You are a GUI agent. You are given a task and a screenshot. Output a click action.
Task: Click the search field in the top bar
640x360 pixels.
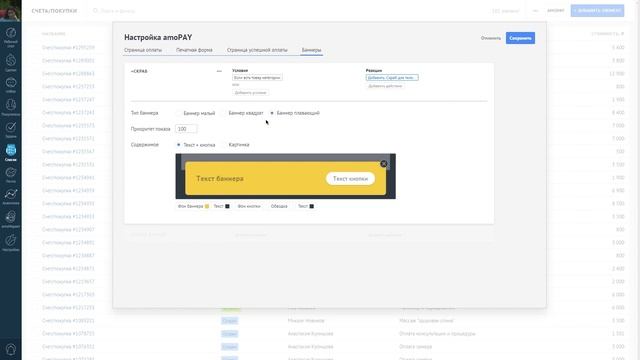118,11
